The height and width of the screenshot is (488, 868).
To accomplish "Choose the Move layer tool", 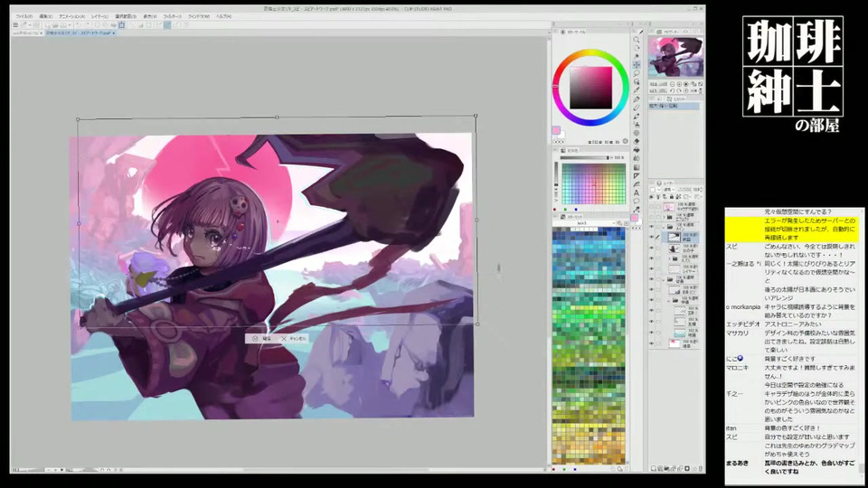I will (637, 64).
